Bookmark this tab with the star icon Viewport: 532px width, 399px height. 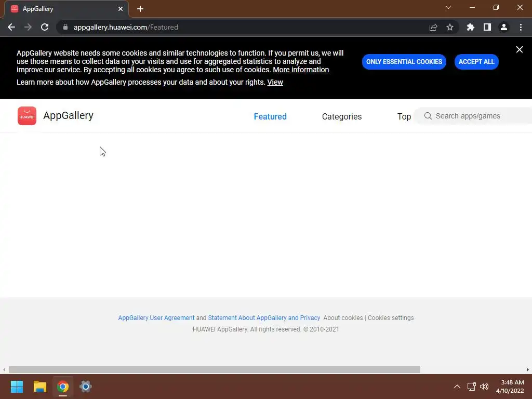pos(450,27)
